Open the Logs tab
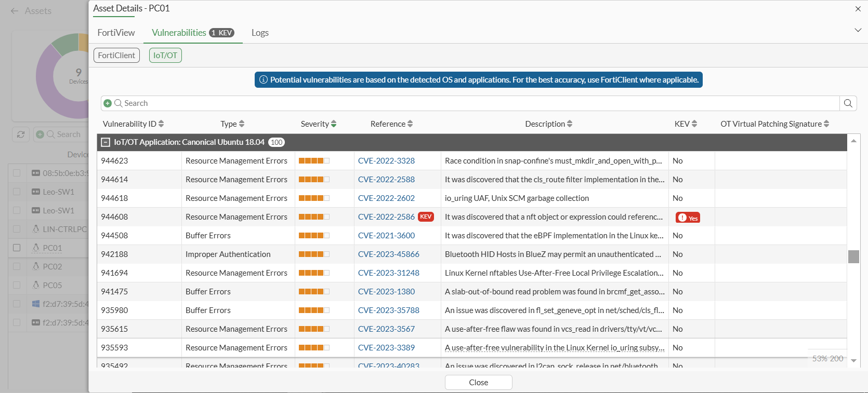 [260, 33]
